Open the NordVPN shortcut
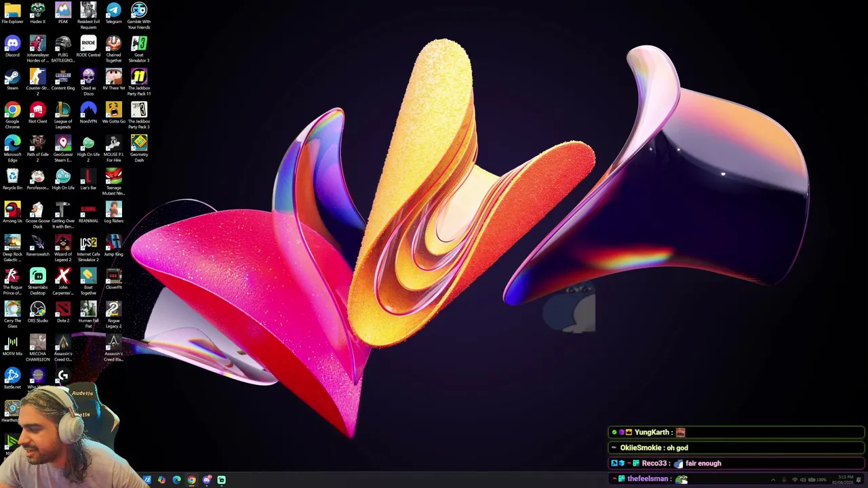The width and height of the screenshot is (868, 488). tap(88, 113)
